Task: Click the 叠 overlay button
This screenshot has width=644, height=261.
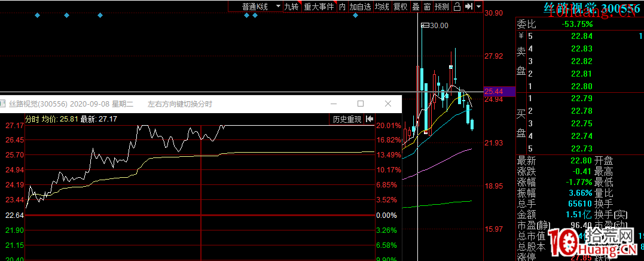Action: [x=416, y=6]
